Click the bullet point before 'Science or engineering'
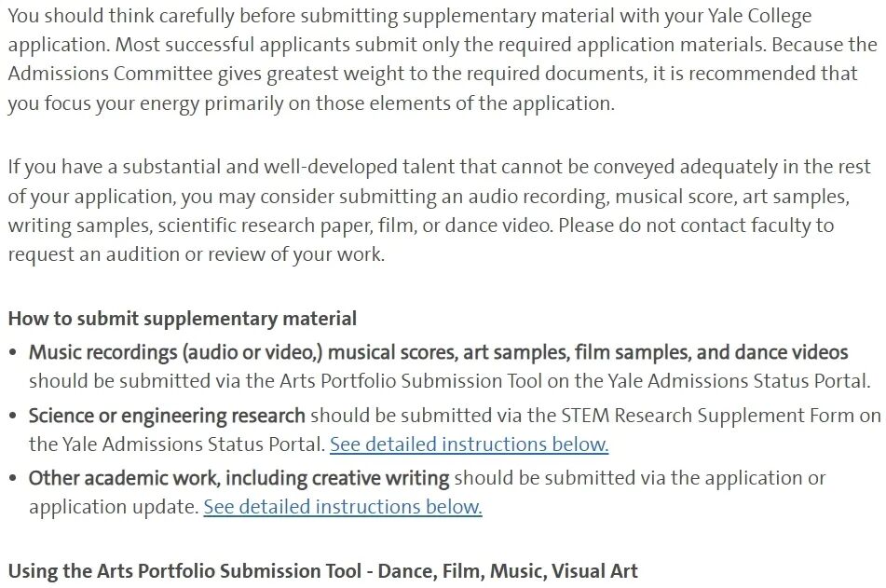Screen dimensions: 886x588 13,416
